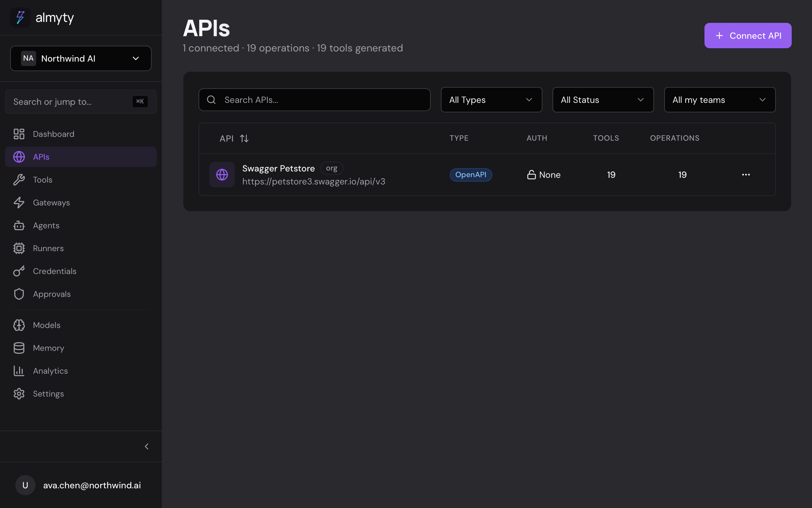Click the Swagger Petstore globe icon
The width and height of the screenshot is (812, 508).
pyautogui.click(x=222, y=175)
